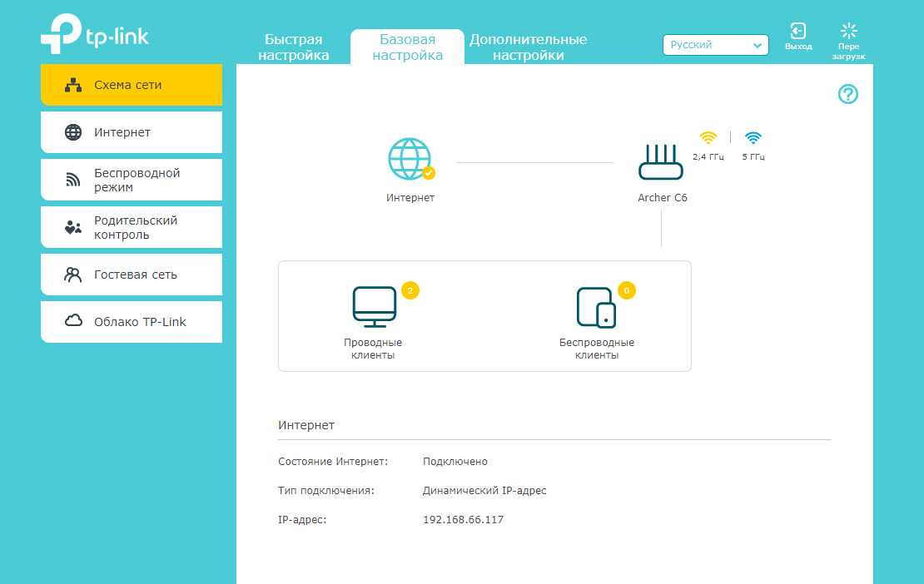Open Схема сети in sidebar

(132, 85)
